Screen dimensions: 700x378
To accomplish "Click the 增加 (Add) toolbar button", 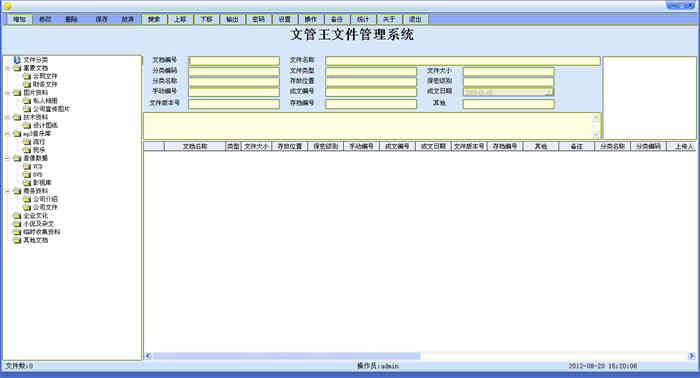I will [x=19, y=19].
